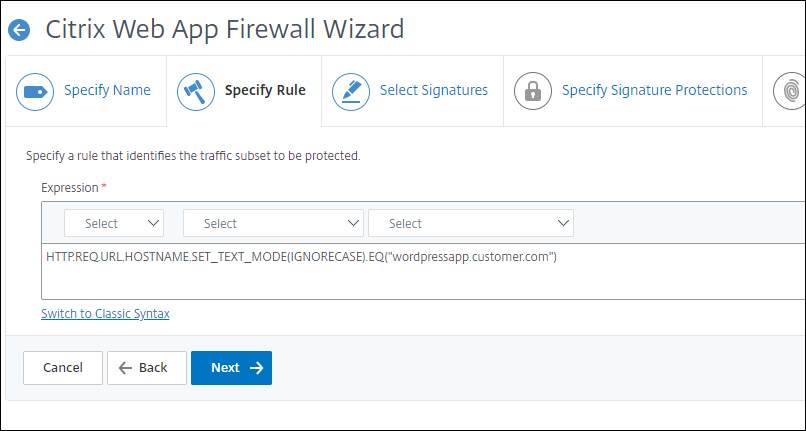
Task: Click the fingerprint step icon
Action: tap(790, 91)
